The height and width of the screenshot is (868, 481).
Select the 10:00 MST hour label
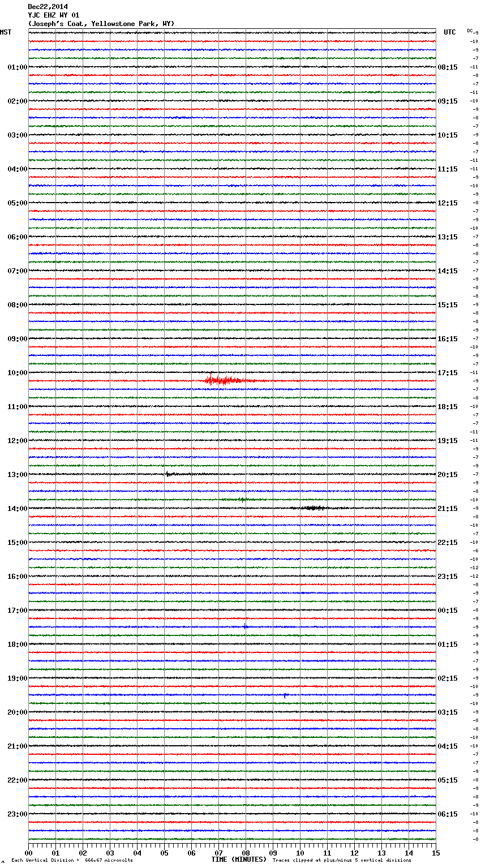pos(17,373)
